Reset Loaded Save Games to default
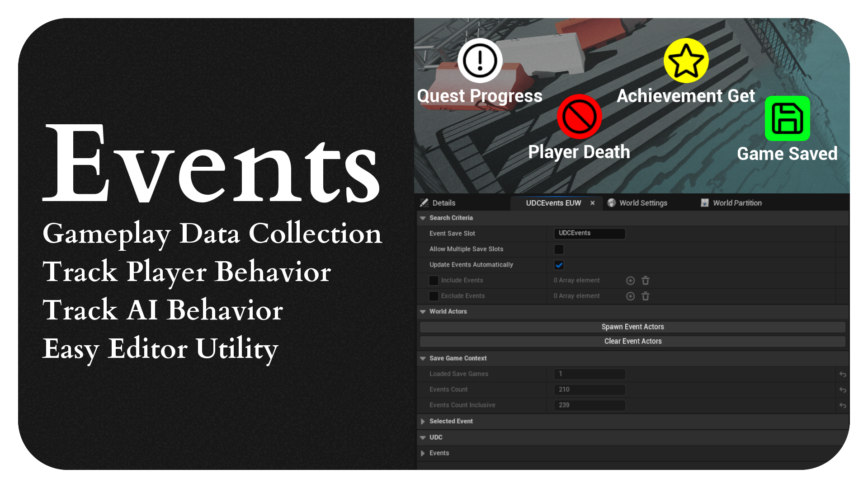This screenshot has width=868, height=488. click(843, 374)
